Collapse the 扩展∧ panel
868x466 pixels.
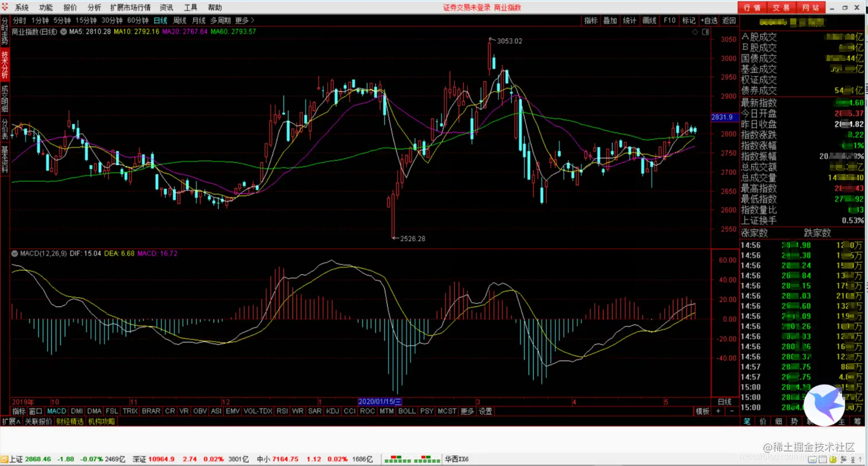pos(11,421)
